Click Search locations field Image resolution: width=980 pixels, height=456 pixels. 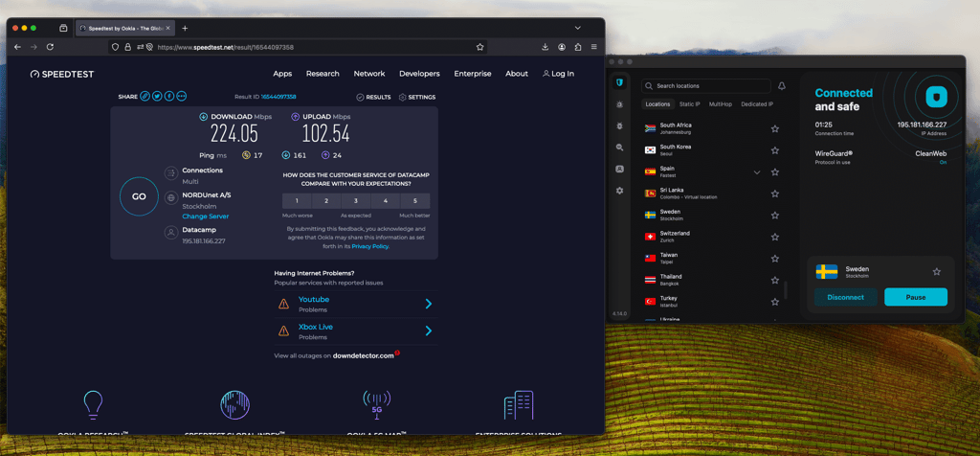click(x=706, y=85)
